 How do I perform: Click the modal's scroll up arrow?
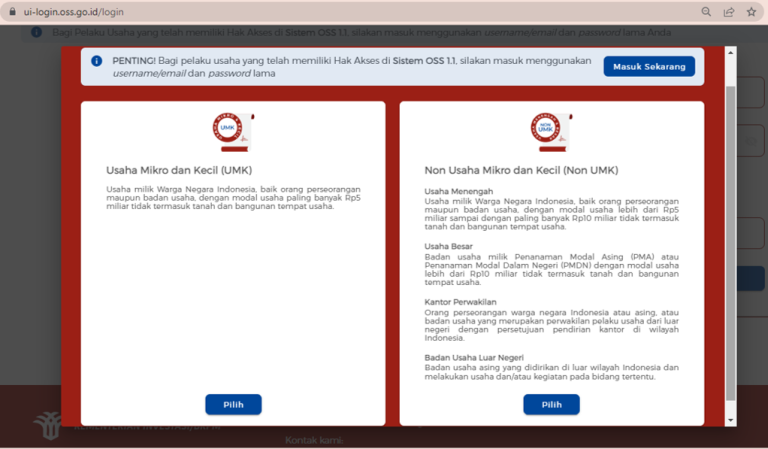[730, 52]
